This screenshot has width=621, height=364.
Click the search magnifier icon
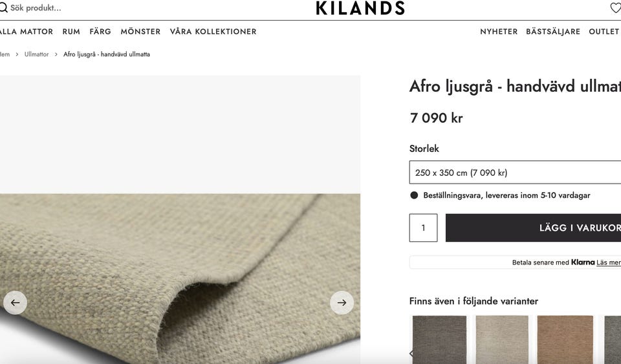pos(3,8)
